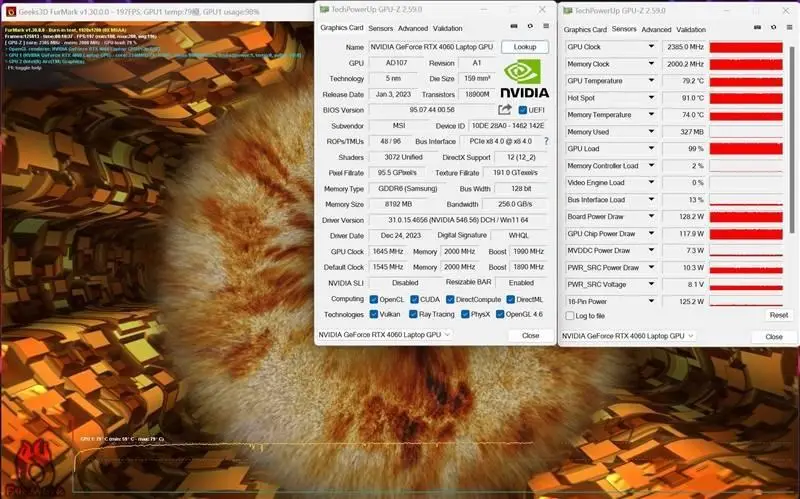Click the NVIDIA logo image
This screenshot has height=499, width=800.
525,78
